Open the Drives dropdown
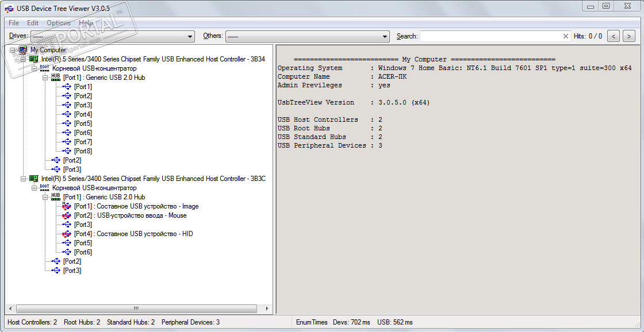Viewport: 644px width, 332px height. (113, 37)
